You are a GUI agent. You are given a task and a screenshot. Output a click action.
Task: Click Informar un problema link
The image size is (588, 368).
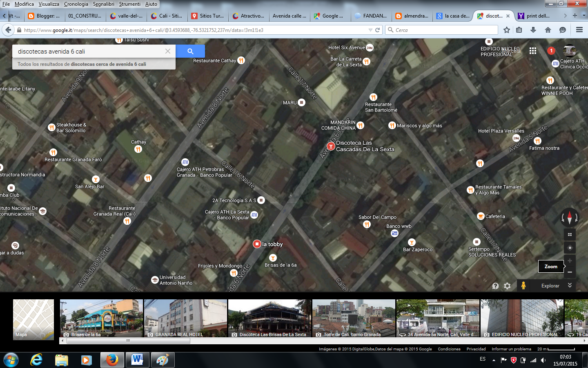511,349
